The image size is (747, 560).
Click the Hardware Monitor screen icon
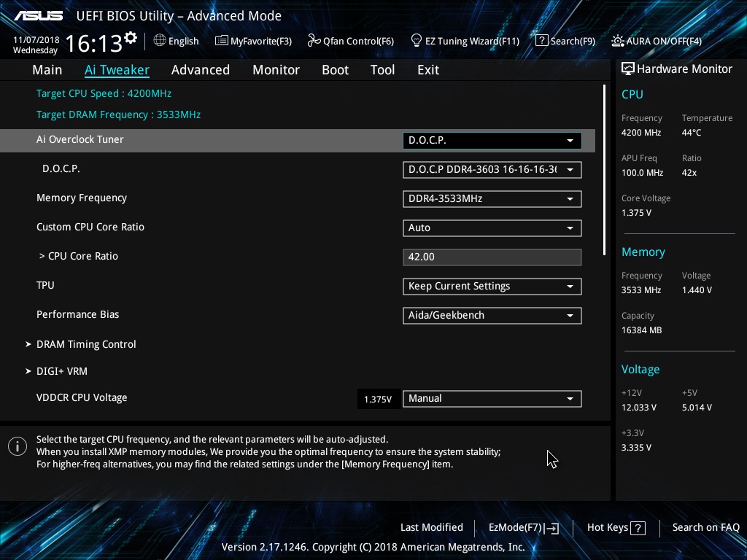[x=628, y=69]
